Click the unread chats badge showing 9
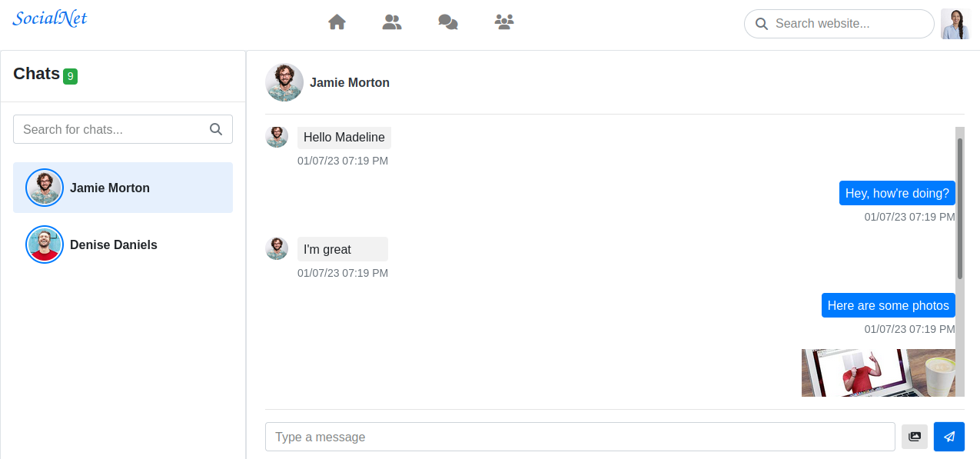Screen dimensions: 980x459 click(71, 76)
